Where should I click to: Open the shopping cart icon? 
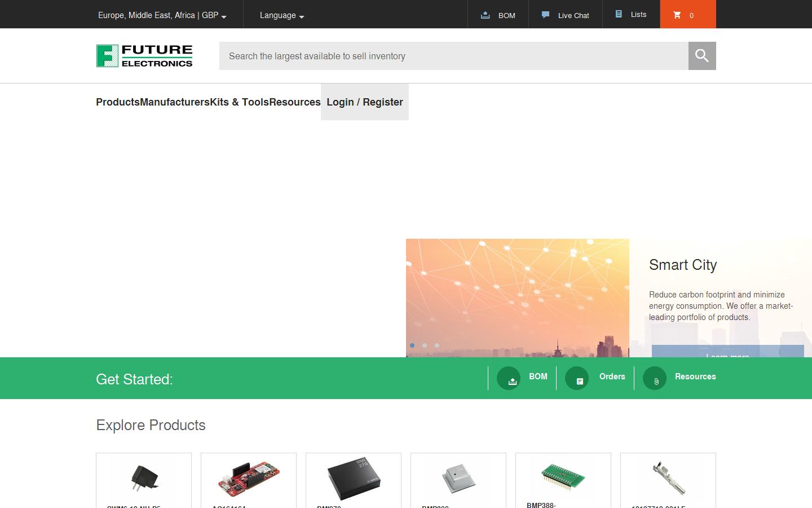click(x=677, y=15)
